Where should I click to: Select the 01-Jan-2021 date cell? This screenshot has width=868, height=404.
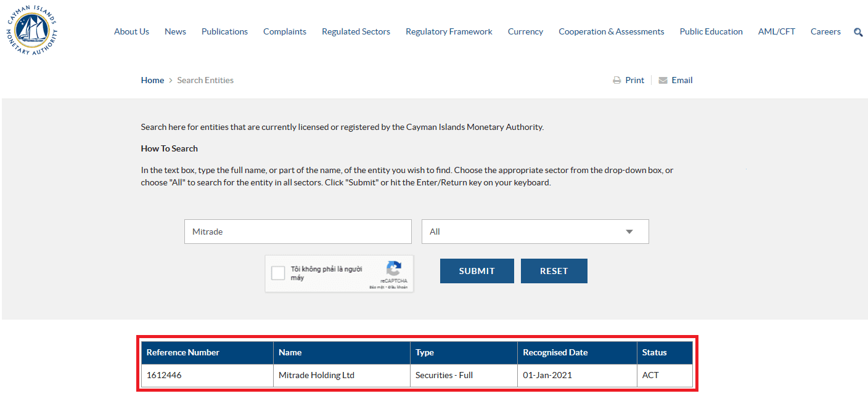pyautogui.click(x=577, y=375)
